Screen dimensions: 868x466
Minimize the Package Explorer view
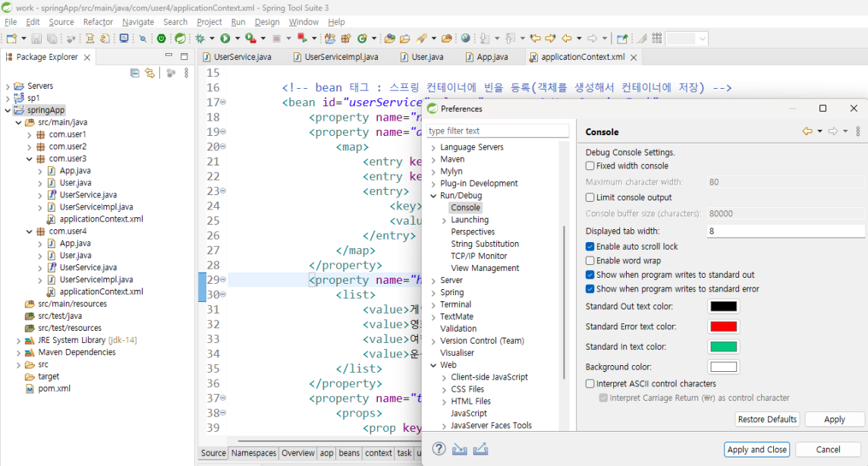169,56
